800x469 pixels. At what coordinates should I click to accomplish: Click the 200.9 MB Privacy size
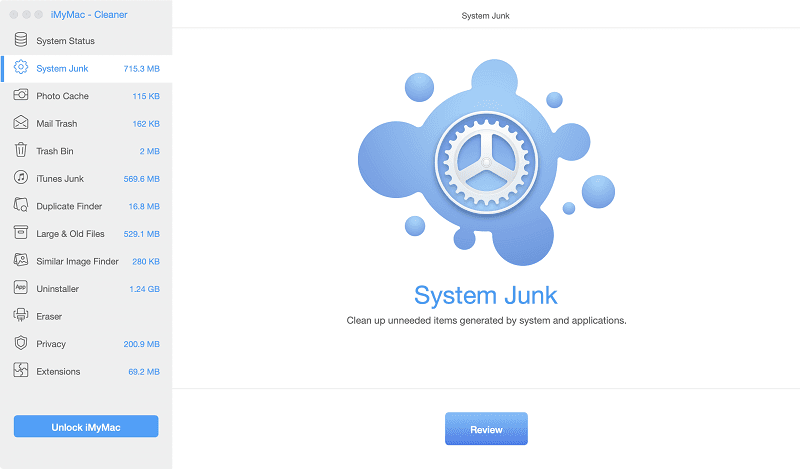pyautogui.click(x=141, y=344)
